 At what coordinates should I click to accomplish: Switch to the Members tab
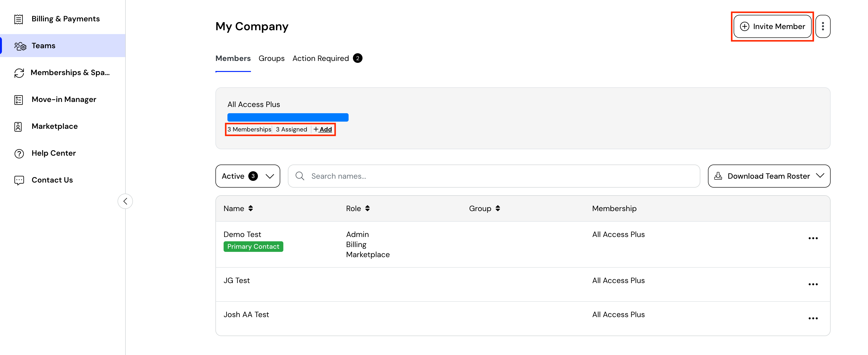(233, 58)
